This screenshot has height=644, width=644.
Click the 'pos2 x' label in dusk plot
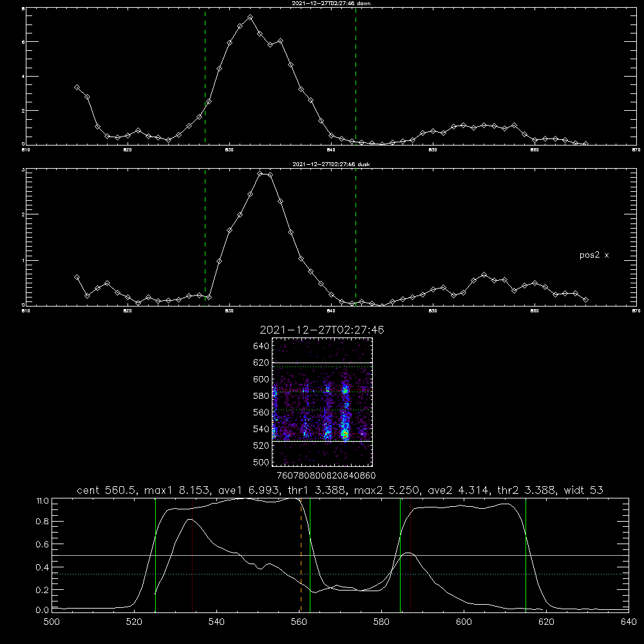pos(594,255)
